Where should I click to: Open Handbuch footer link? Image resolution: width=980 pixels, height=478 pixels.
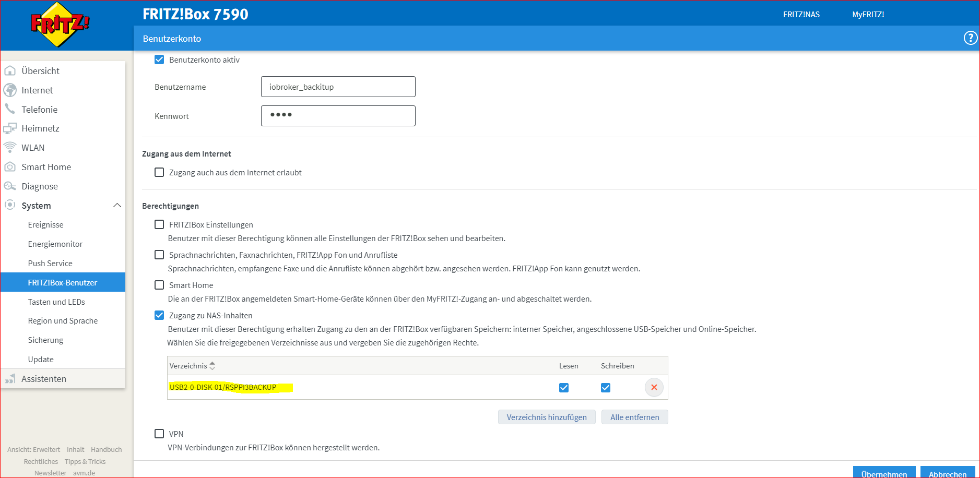107,449
